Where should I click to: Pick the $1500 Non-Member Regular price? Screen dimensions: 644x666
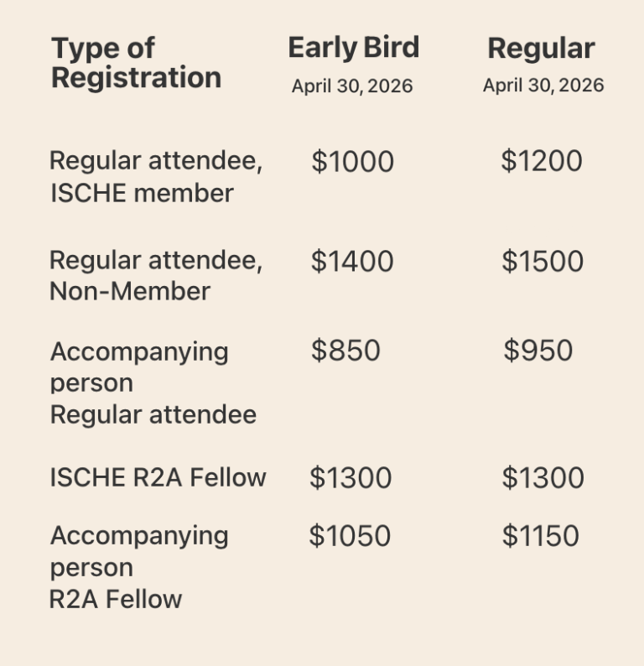pos(543,262)
